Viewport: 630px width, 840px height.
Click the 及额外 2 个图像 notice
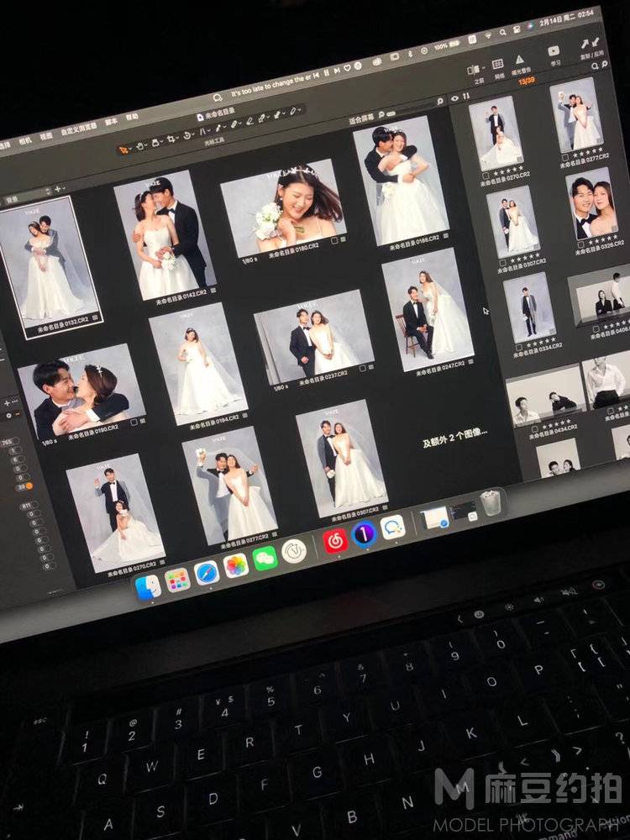pos(455,438)
